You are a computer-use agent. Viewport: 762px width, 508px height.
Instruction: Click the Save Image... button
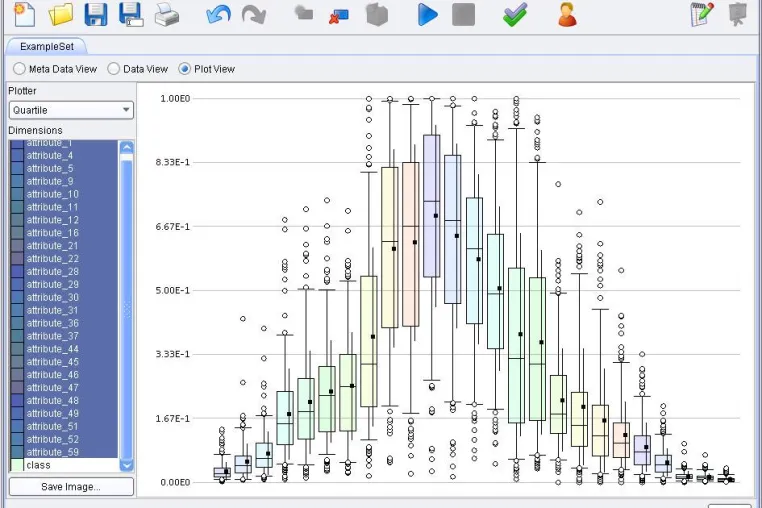[71, 487]
